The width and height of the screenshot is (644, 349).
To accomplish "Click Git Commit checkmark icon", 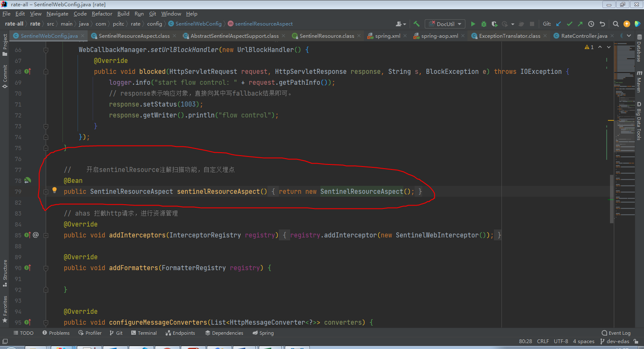I will 569,24.
